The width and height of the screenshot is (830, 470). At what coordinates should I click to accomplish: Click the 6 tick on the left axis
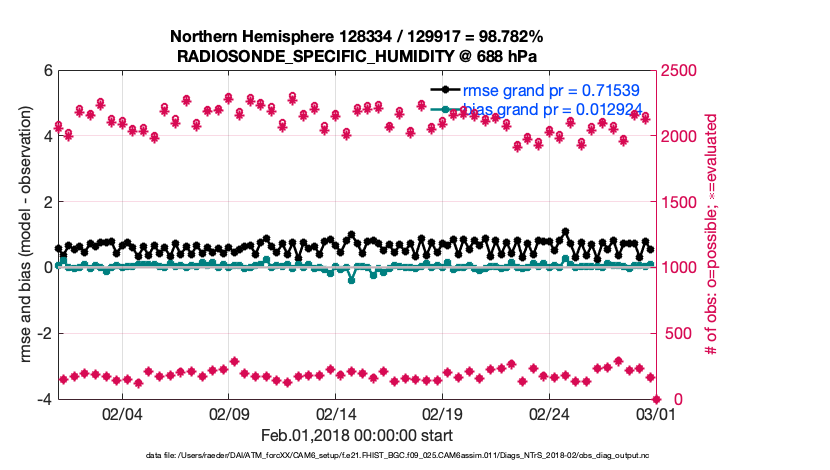(x=48, y=71)
